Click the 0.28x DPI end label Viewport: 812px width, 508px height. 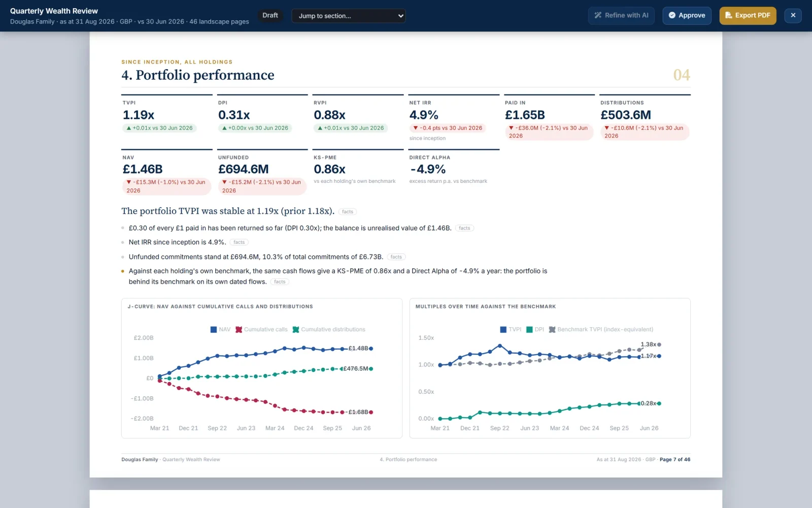tap(648, 403)
